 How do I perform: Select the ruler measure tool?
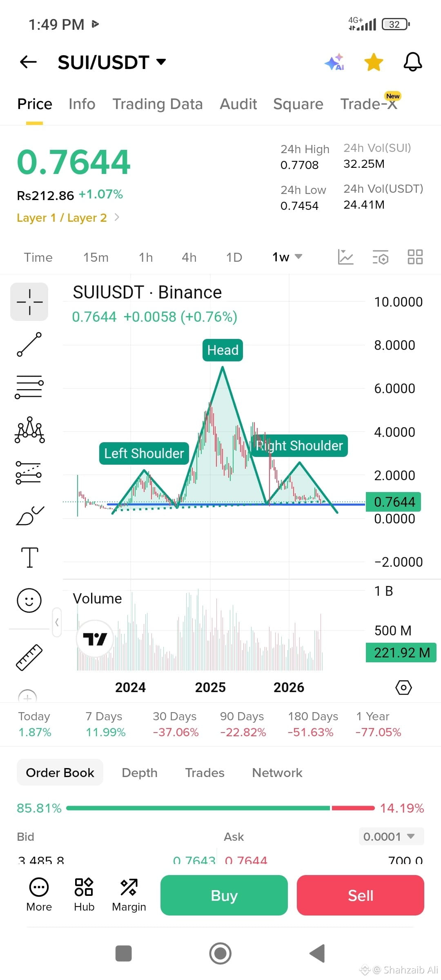tap(29, 657)
